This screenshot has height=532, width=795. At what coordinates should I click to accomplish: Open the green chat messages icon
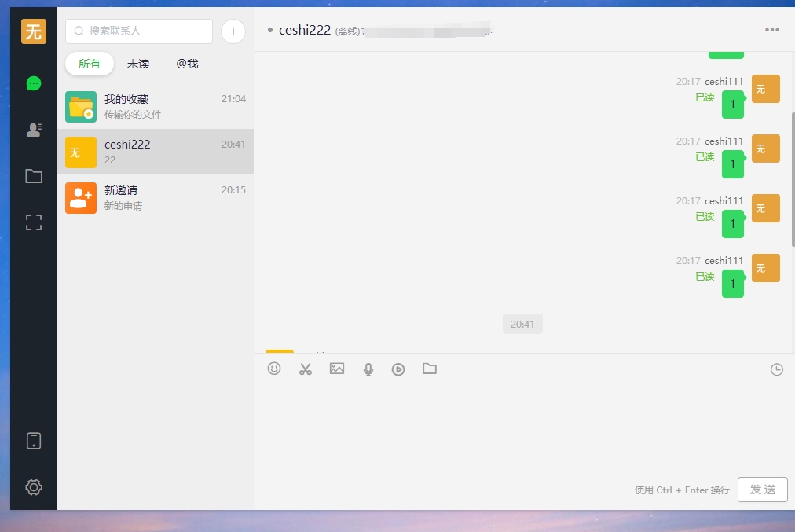click(34, 83)
